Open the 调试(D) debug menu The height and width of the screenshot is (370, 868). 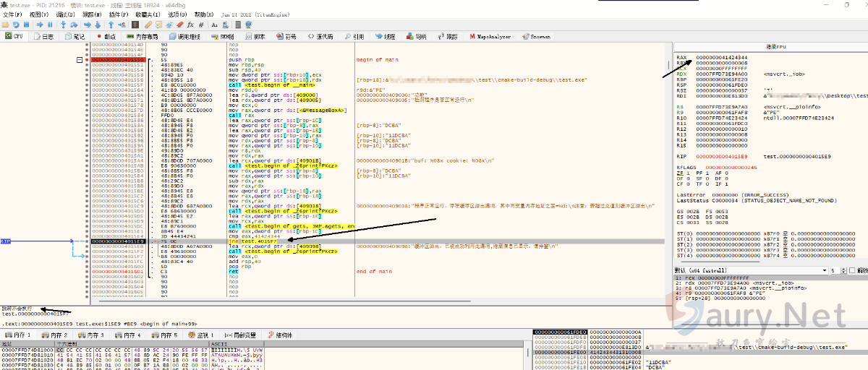coord(65,14)
